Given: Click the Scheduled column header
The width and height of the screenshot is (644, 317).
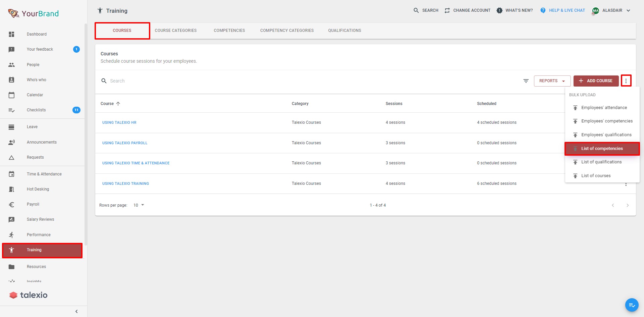Looking at the screenshot, I should pyautogui.click(x=487, y=104).
